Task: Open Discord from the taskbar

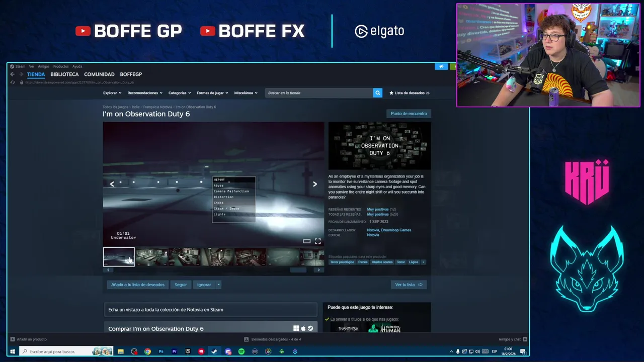Action: [228, 351]
